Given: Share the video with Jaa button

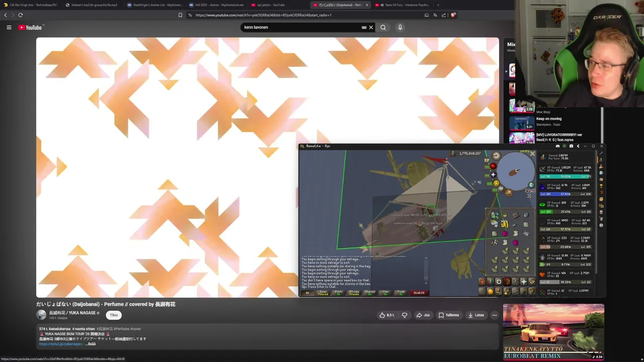Looking at the screenshot, I should coord(423,315).
